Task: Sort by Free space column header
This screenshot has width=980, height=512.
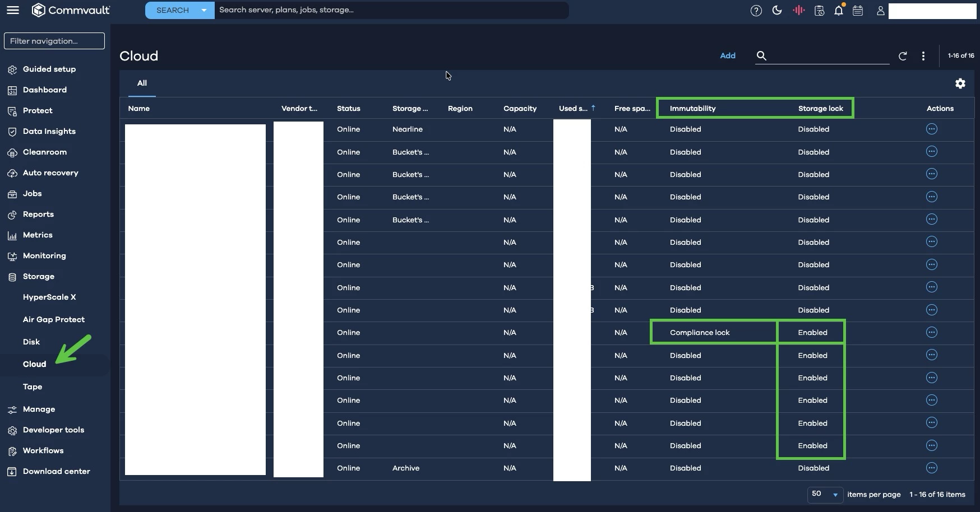Action: pos(632,109)
